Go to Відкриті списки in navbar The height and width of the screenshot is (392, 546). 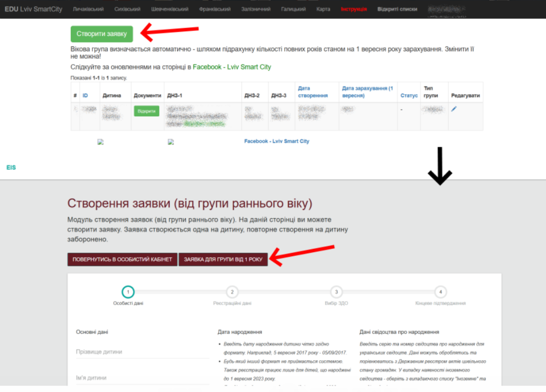397,9
